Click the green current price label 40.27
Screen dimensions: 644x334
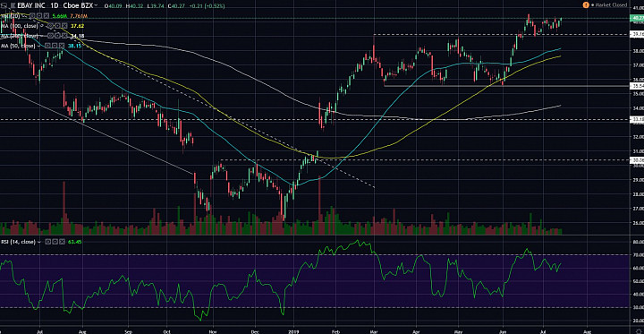click(x=637, y=18)
